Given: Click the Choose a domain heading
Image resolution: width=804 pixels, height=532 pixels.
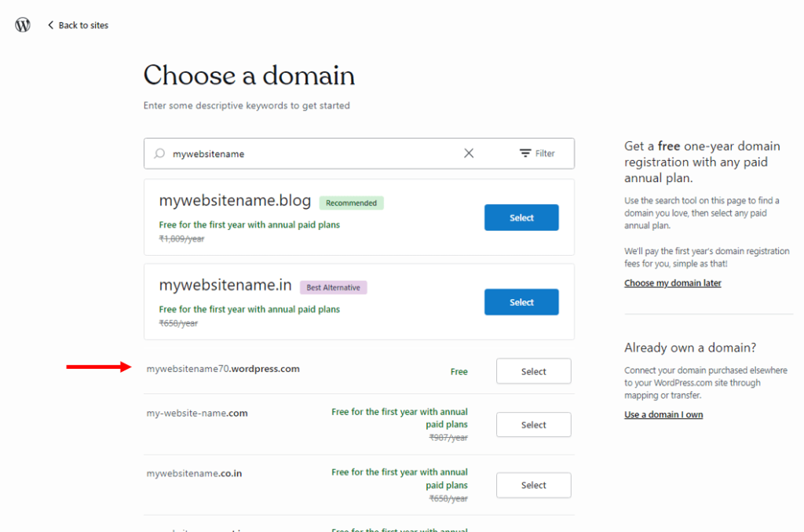Looking at the screenshot, I should [x=249, y=75].
